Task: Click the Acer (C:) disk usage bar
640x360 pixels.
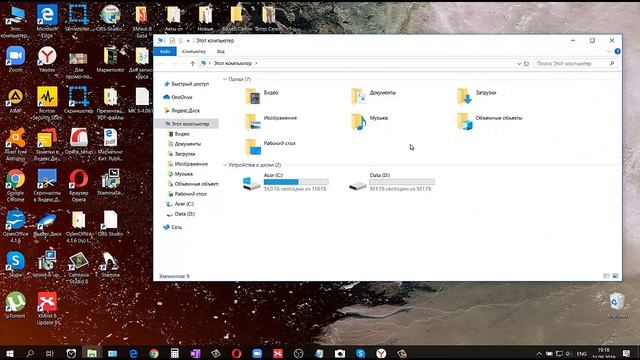Action: pos(296,182)
